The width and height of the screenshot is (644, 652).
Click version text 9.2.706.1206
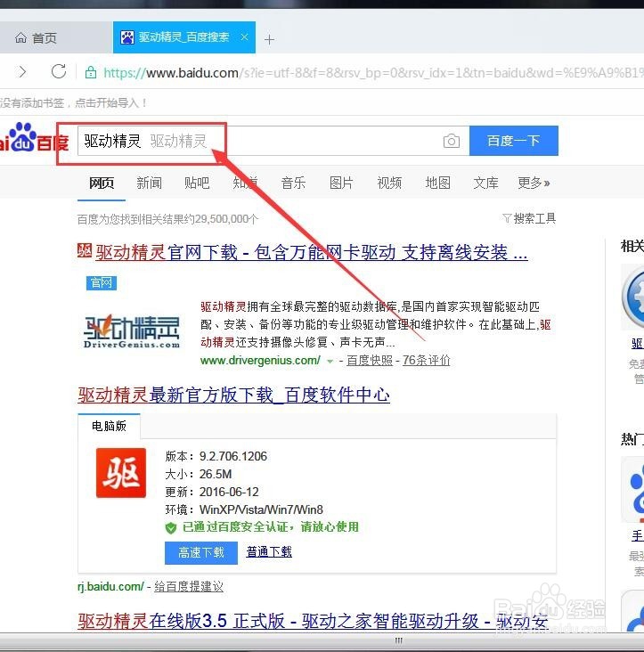233,456
